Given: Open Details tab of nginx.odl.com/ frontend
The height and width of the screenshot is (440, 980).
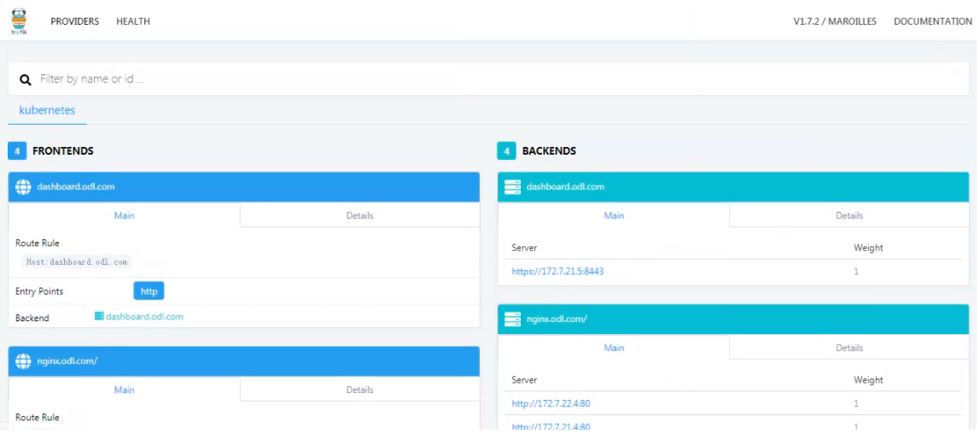Looking at the screenshot, I should coord(360,390).
